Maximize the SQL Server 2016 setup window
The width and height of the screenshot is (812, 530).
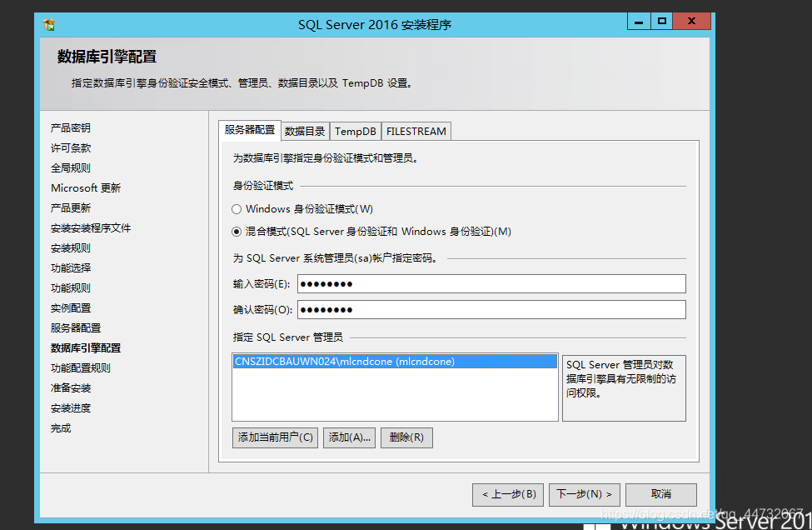[x=661, y=21]
